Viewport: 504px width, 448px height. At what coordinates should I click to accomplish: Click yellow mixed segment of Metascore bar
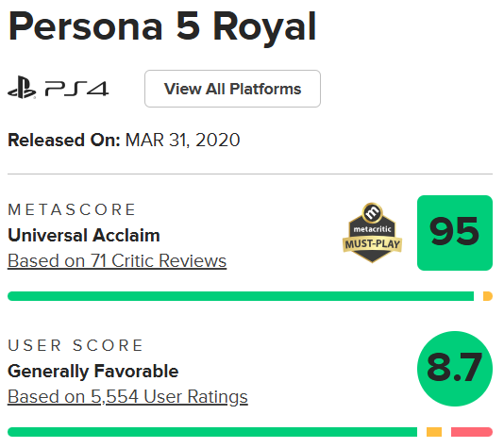click(x=488, y=296)
